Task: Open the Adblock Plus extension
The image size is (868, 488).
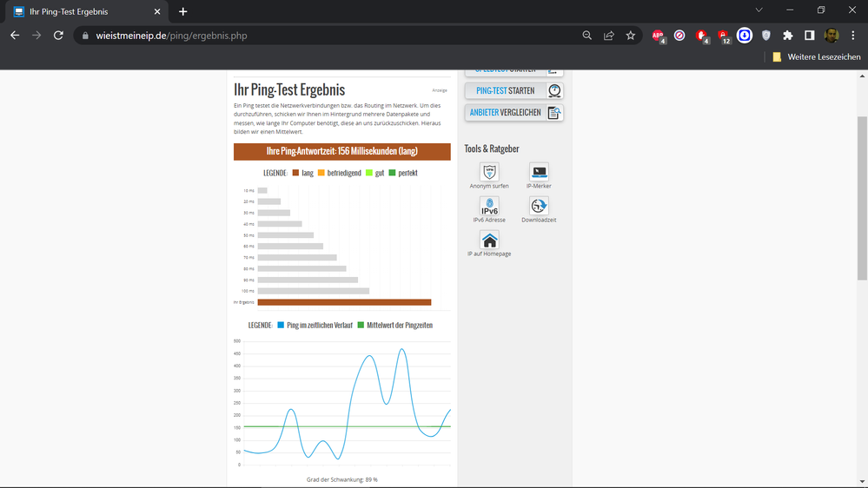Action: 659,36
